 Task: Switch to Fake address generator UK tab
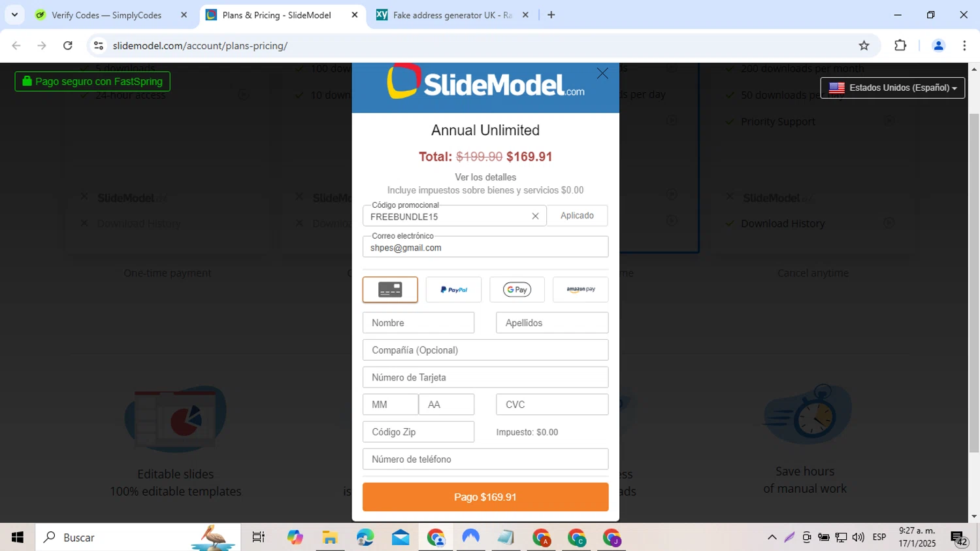[x=452, y=15]
